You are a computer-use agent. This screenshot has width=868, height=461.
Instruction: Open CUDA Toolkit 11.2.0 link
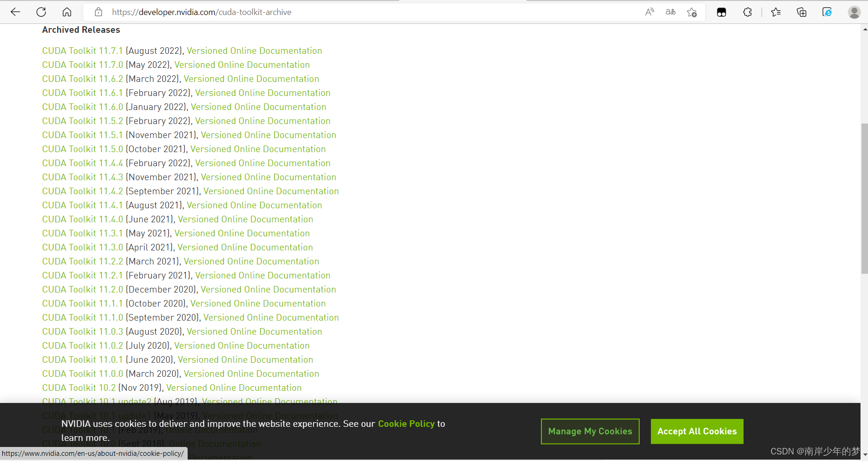[x=82, y=289]
